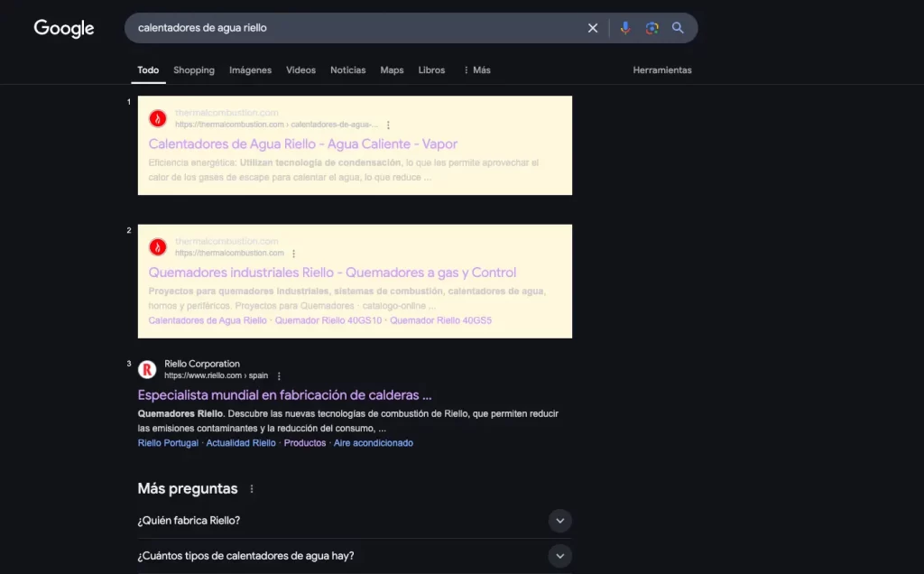Select the Todo tab
924x574 pixels.
(148, 70)
